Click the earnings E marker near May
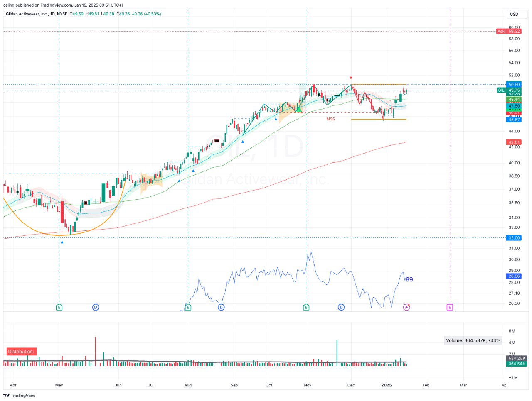 coord(59,307)
